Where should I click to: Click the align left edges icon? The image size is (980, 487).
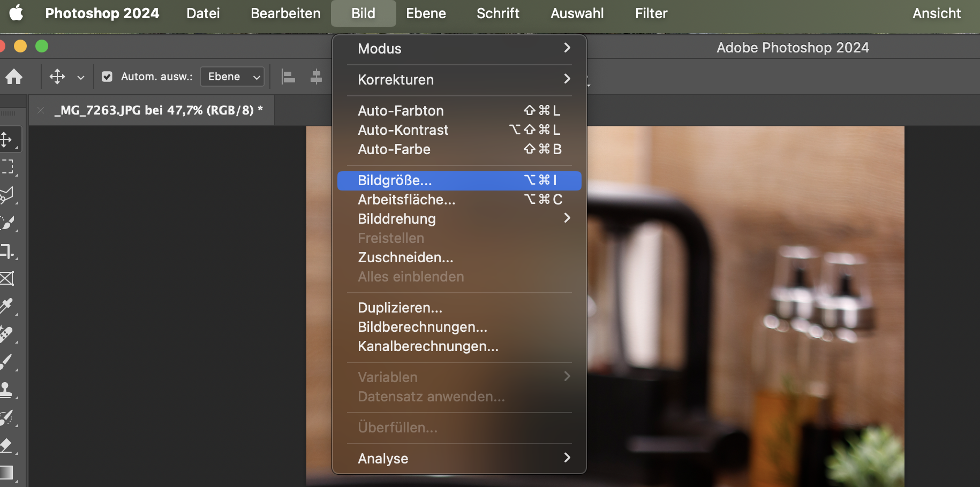289,77
